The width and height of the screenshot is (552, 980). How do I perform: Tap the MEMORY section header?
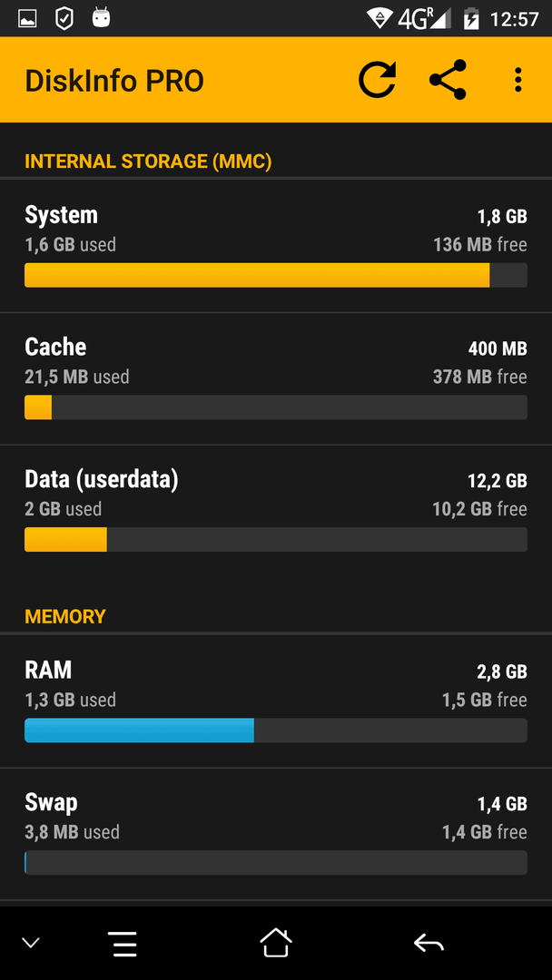65,617
